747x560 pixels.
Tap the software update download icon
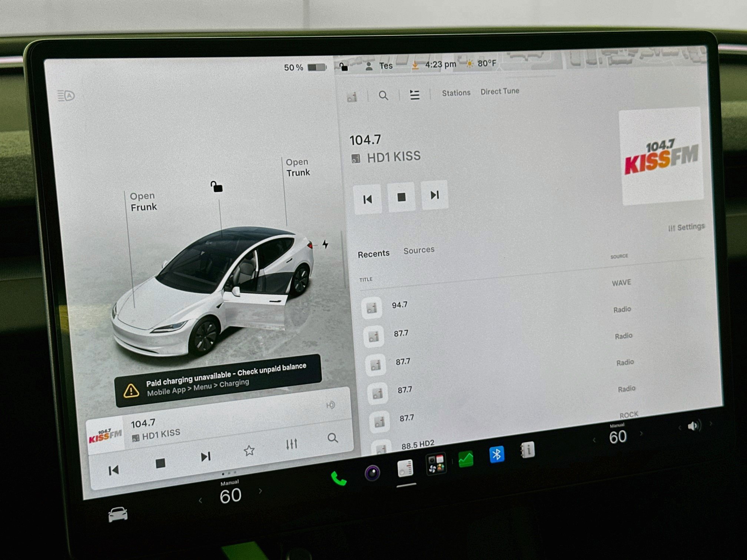pyautogui.click(x=415, y=66)
